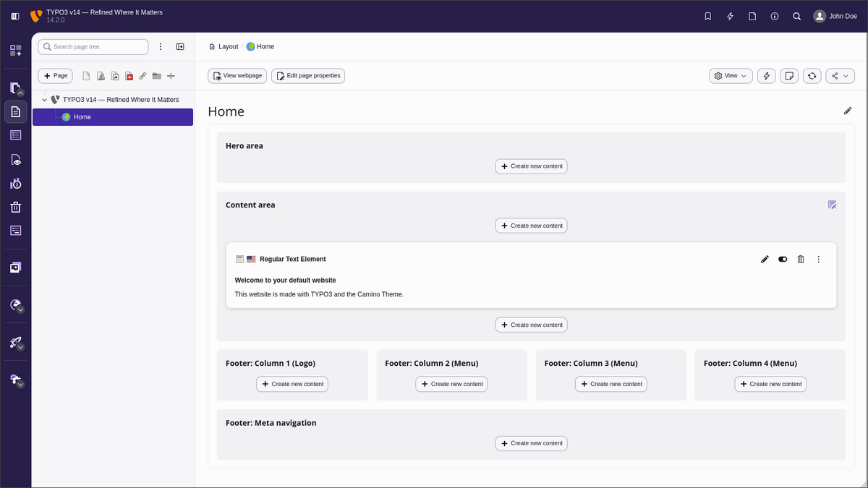868x488 pixels.
Task: Click the Search page tree field
Action: point(94,47)
